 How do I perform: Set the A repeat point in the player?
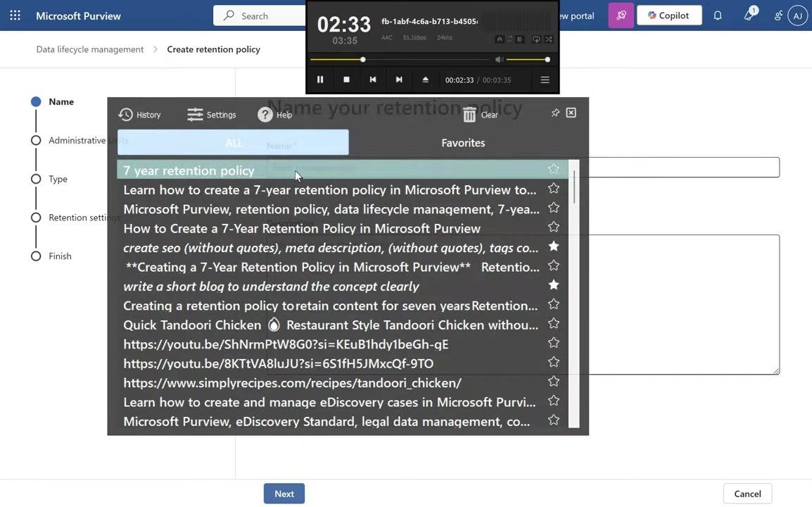click(499, 39)
